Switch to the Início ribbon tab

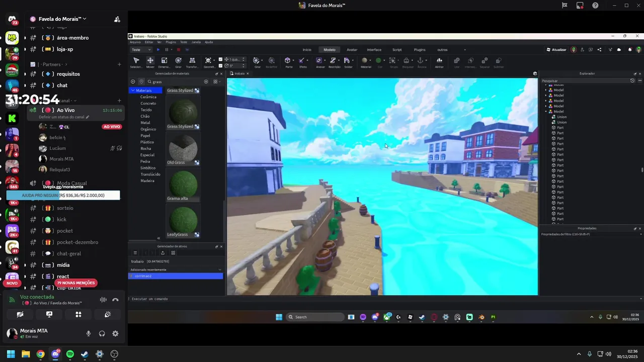click(307, 50)
